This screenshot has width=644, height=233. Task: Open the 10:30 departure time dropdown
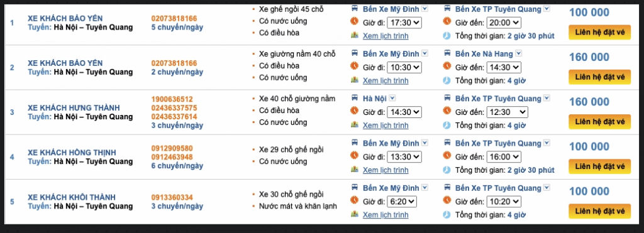click(x=404, y=67)
